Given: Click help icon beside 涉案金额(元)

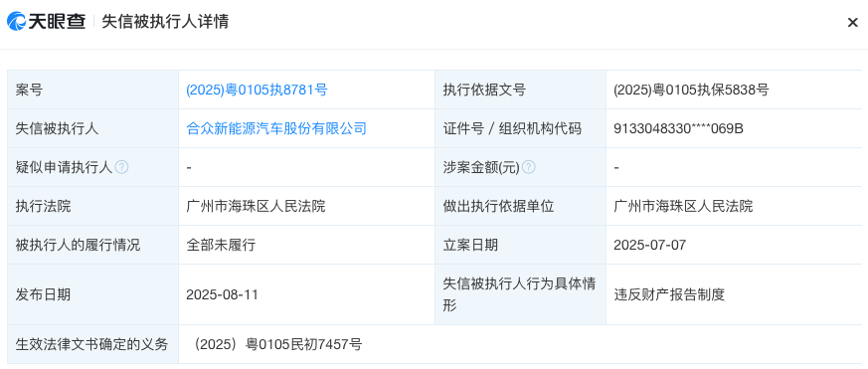Looking at the screenshot, I should click(529, 167).
